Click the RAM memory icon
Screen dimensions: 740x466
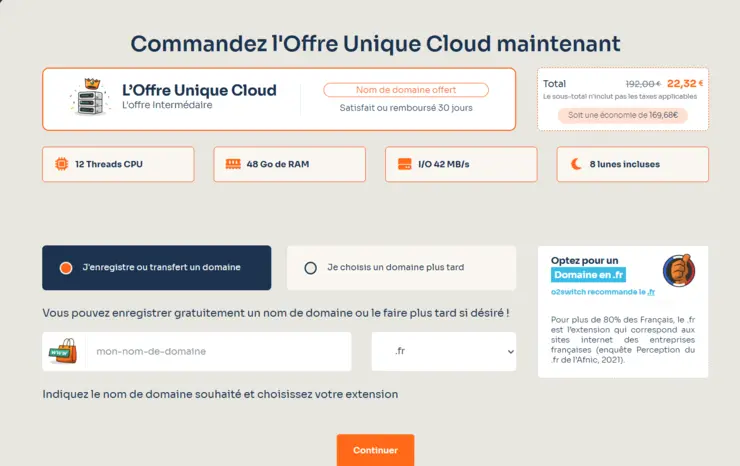[233, 164]
